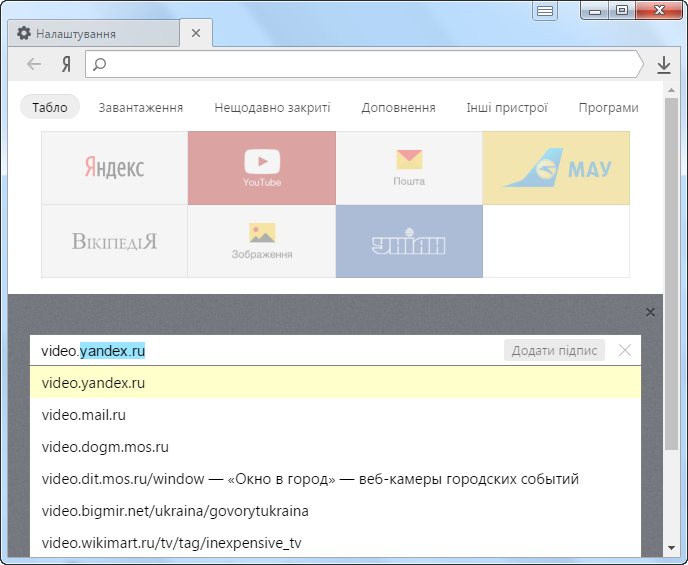
Task: Open the browser menu hamburger button
Action: click(x=545, y=11)
